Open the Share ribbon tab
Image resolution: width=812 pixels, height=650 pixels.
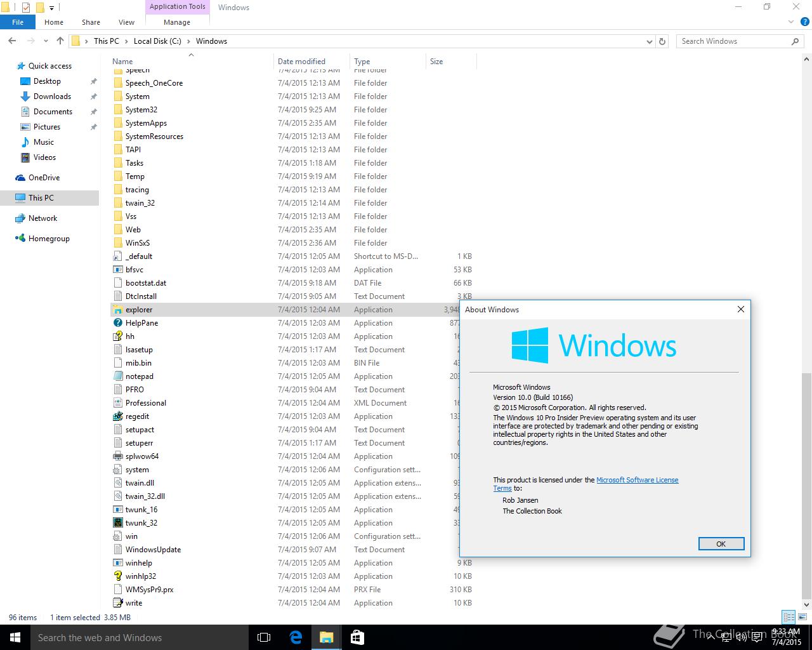pyautogui.click(x=91, y=22)
